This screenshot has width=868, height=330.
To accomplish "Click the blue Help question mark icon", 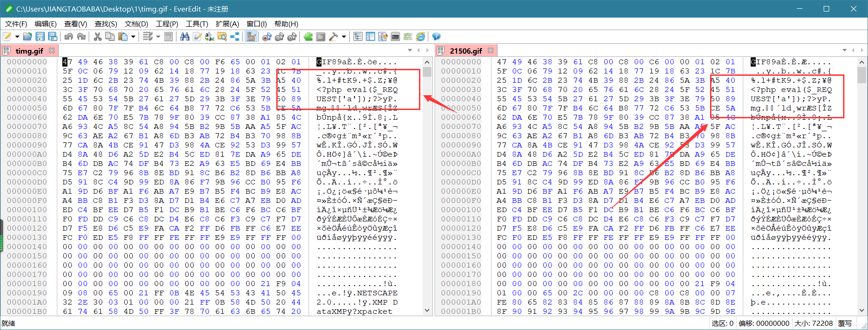I will click(436, 37).
